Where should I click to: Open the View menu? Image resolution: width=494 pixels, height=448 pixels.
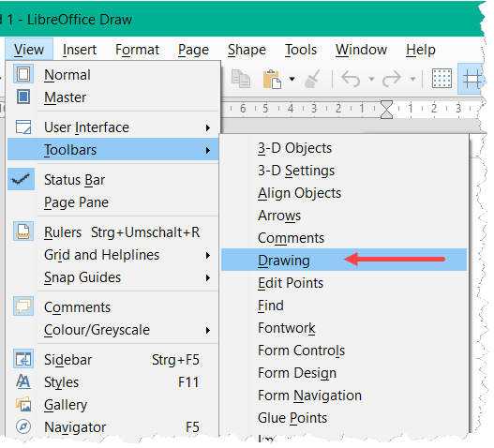[29, 50]
